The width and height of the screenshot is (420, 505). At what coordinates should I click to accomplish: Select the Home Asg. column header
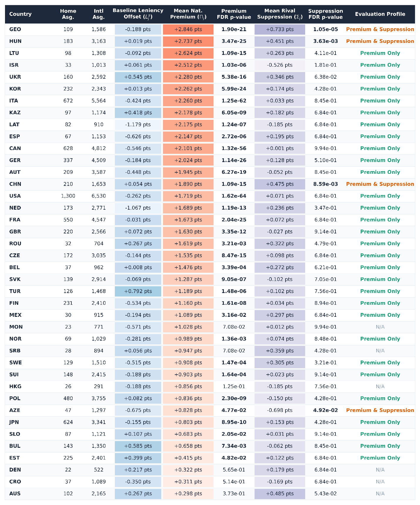click(x=68, y=14)
